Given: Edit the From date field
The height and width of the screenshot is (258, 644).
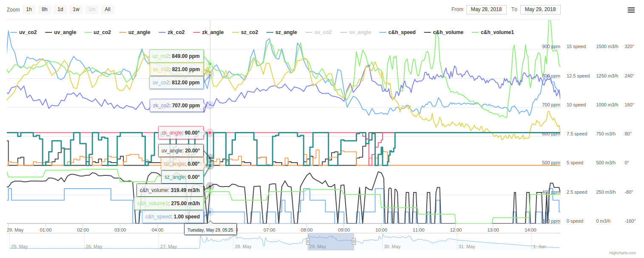Looking at the screenshot, I should [x=486, y=9].
